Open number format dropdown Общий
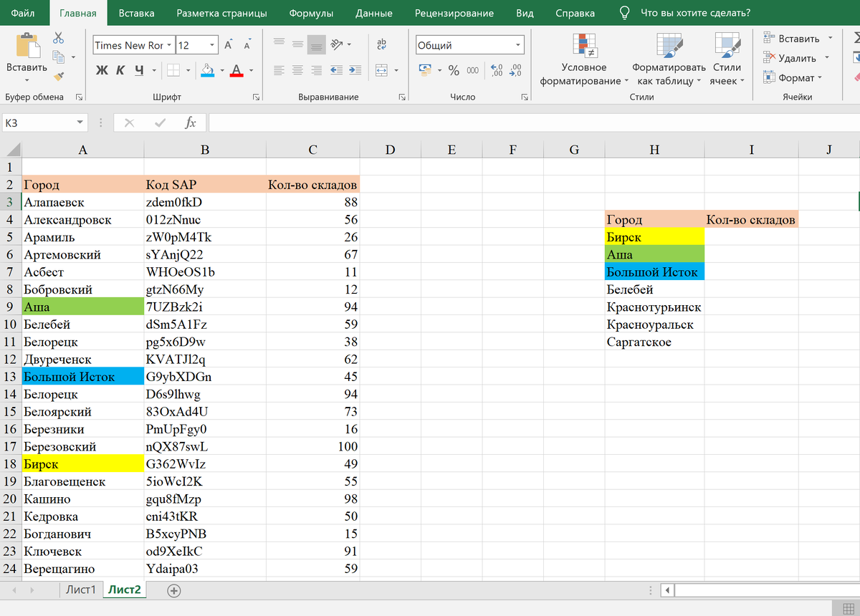Screen dimensions: 860x616 (x=517, y=45)
